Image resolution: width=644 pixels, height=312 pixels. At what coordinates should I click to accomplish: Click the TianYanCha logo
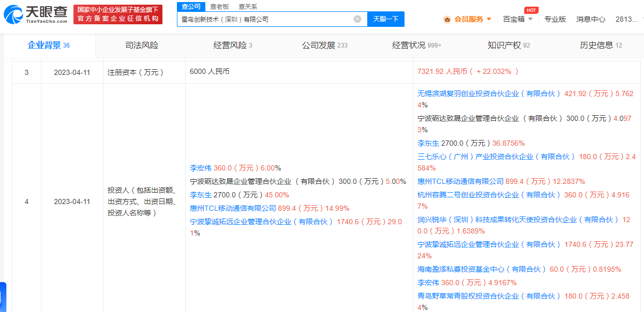pyautogui.click(x=36, y=15)
